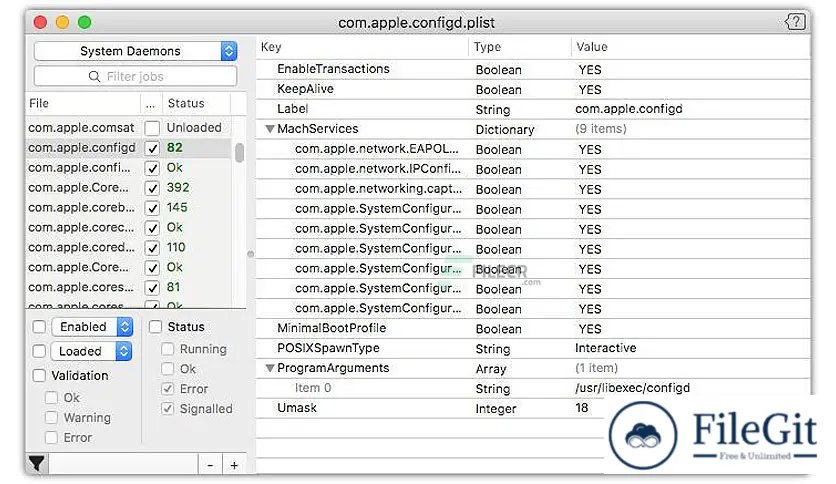Image resolution: width=836 pixels, height=484 pixels.
Task: Open the Loaded popup menu
Action: tap(92, 351)
